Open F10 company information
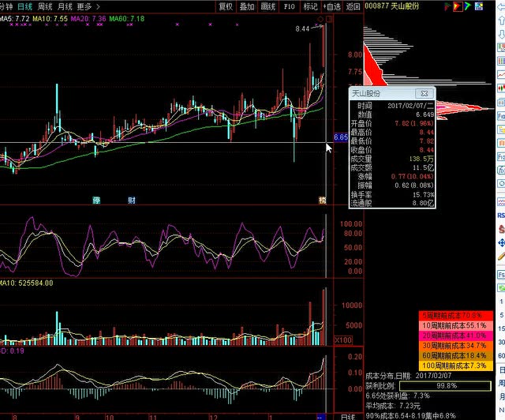 point(290,6)
